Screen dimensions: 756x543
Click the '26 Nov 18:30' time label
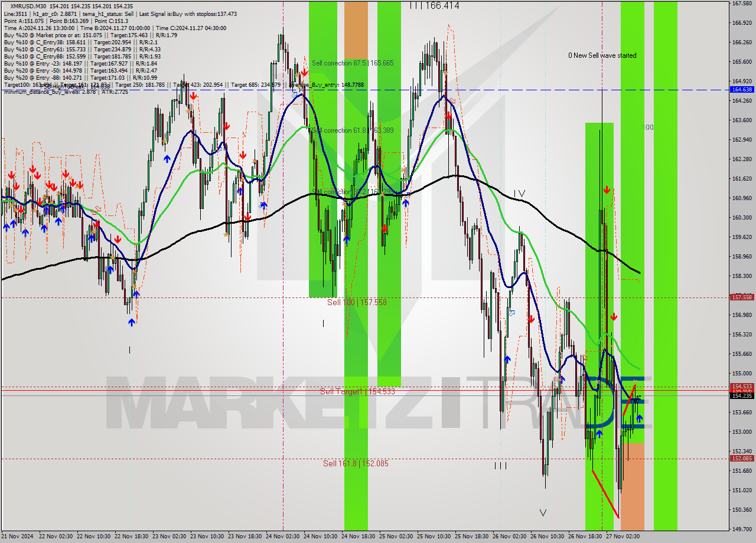tap(585, 537)
